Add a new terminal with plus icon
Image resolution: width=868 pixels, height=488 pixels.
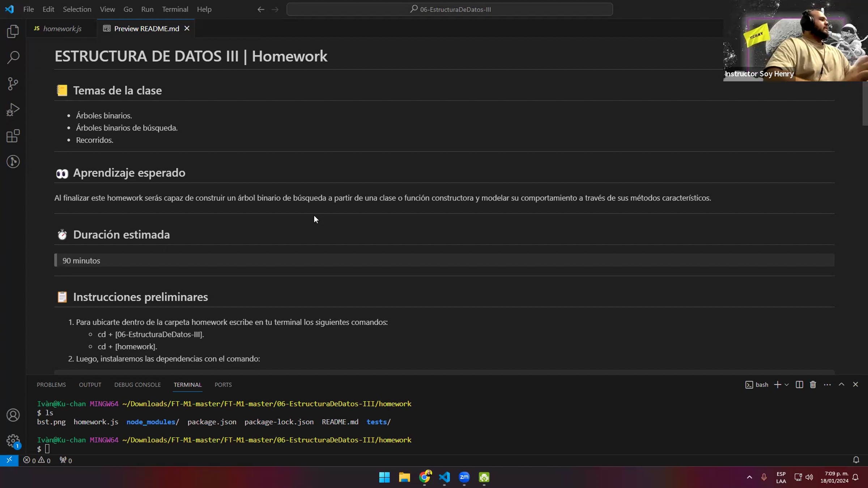(777, 385)
